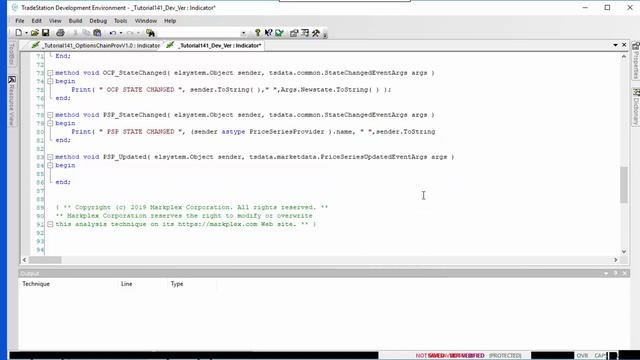Viewport: 640px width, 360px height.
Task: Click the Undo arrow icon
Action: (113, 33)
